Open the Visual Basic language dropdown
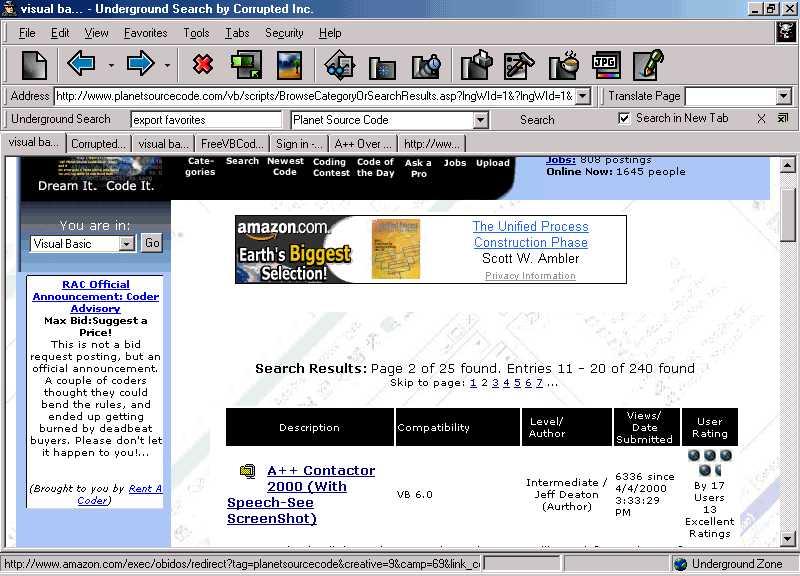800x576 pixels. click(x=126, y=243)
